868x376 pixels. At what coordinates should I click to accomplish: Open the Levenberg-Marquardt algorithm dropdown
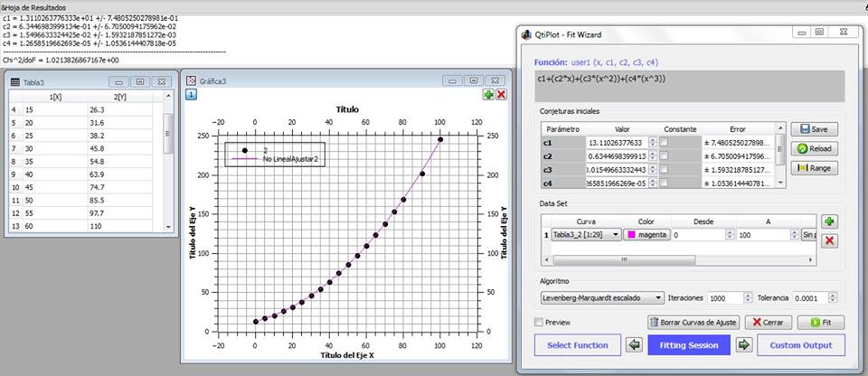tap(602, 298)
